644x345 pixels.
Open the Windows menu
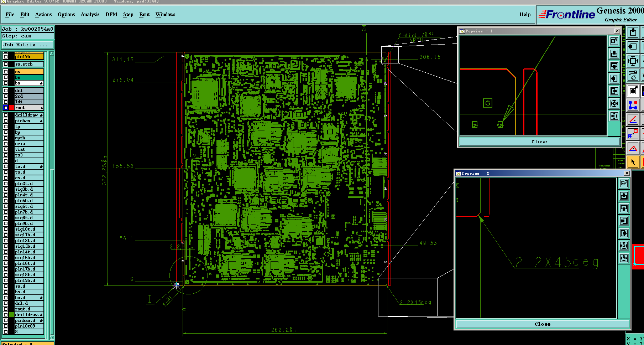166,14
